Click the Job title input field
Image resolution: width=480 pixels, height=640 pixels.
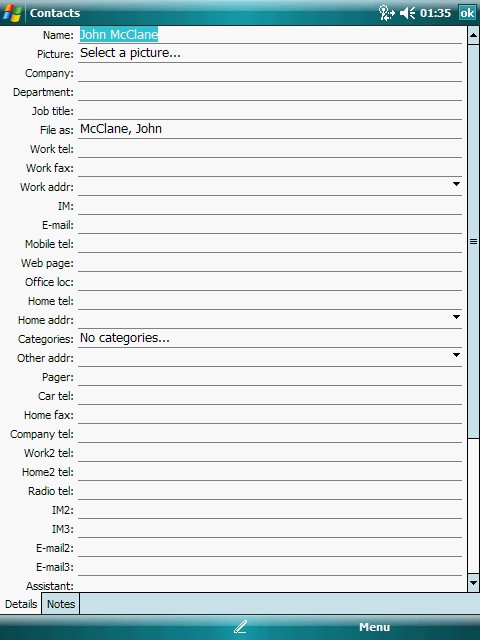270,111
